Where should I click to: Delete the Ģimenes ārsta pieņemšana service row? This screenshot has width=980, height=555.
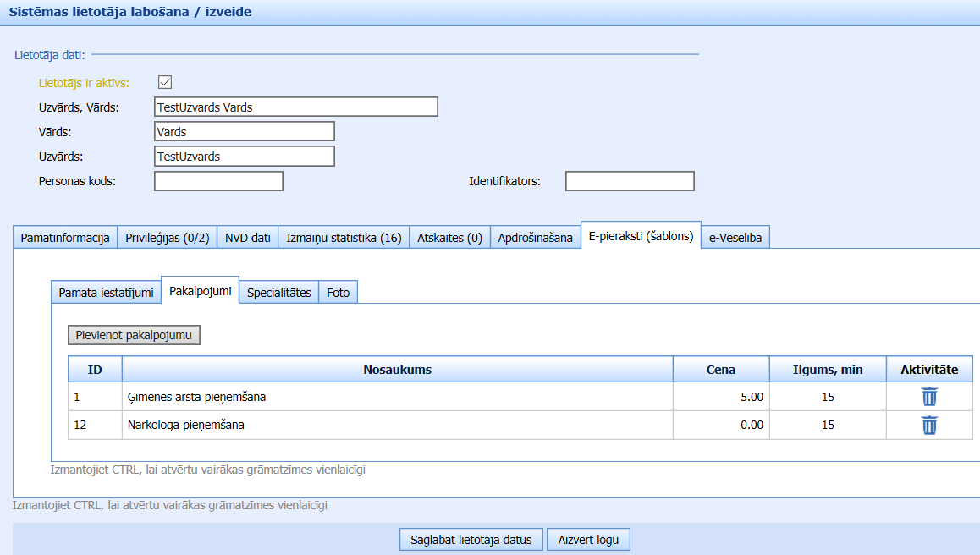click(x=929, y=397)
